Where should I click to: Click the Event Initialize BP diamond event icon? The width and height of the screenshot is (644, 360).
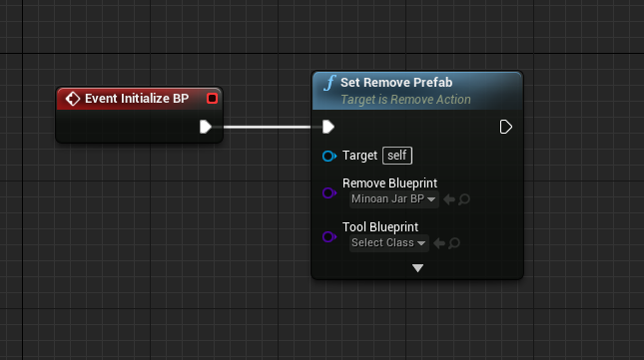(73, 99)
